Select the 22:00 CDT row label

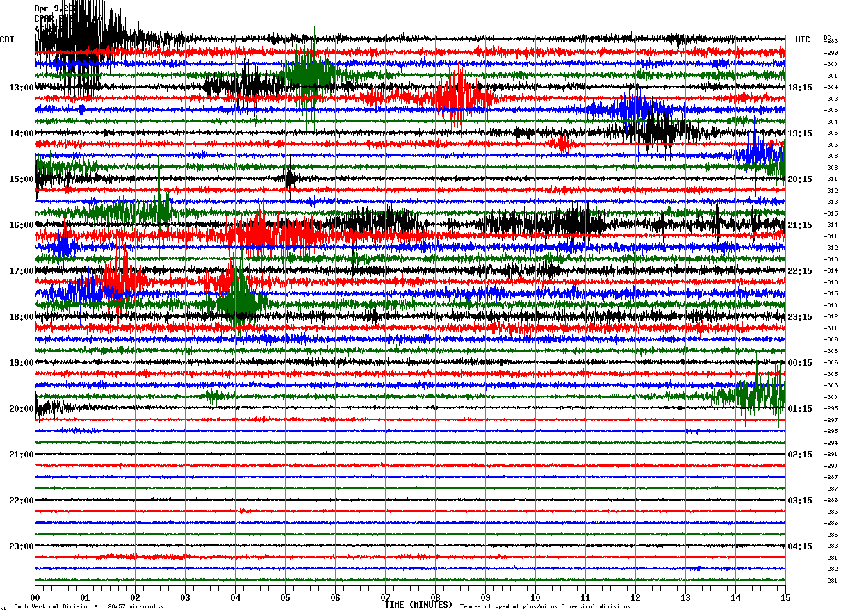click(22, 501)
